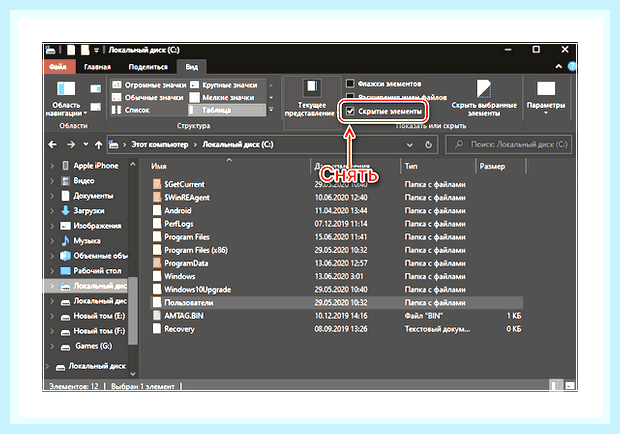Toggle the Расширения имен файлов checkbox
Image resolution: width=620 pixels, height=434 pixels.
click(350, 97)
